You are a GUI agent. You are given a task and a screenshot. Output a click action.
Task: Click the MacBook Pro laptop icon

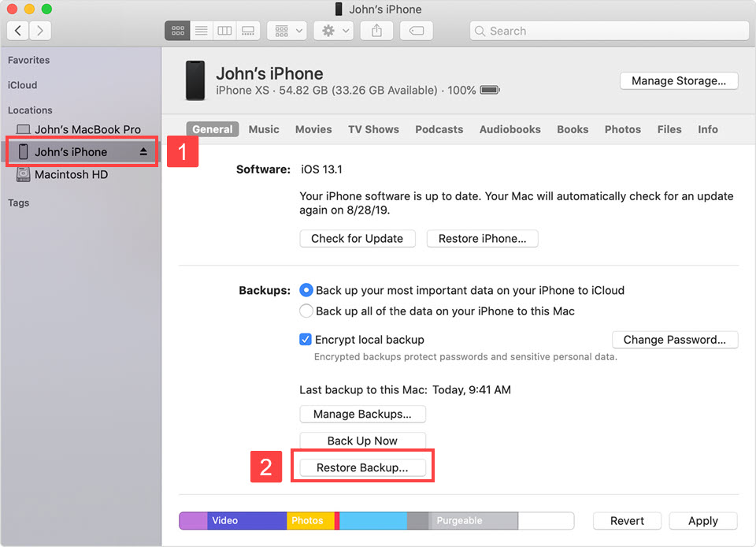point(23,129)
